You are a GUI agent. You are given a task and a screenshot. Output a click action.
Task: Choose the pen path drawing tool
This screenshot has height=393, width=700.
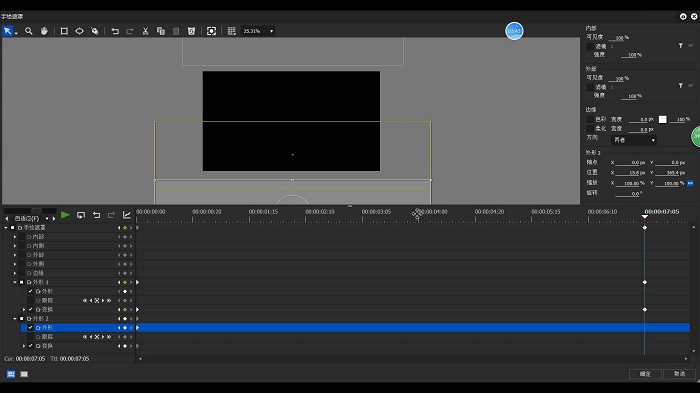[95, 31]
